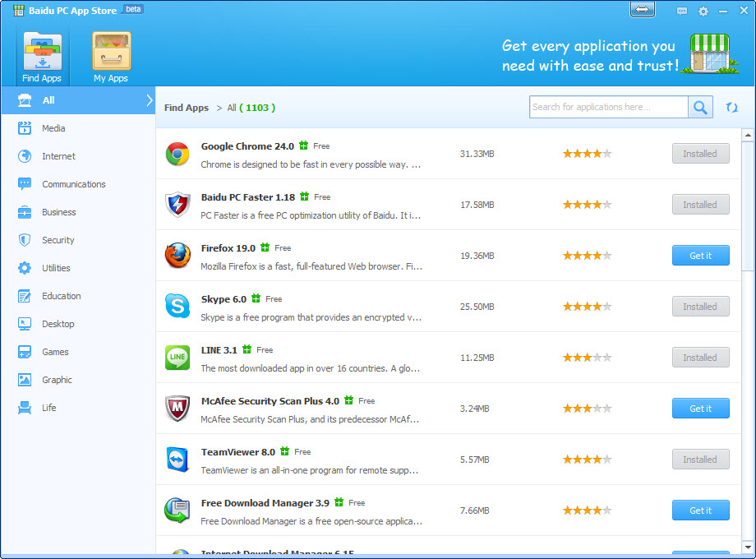Select the Games category

(55, 352)
